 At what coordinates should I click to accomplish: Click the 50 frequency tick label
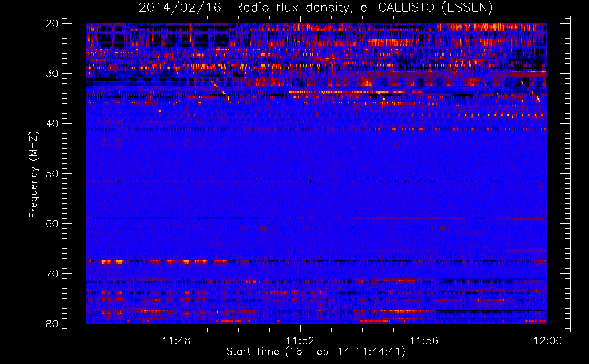tap(52, 174)
